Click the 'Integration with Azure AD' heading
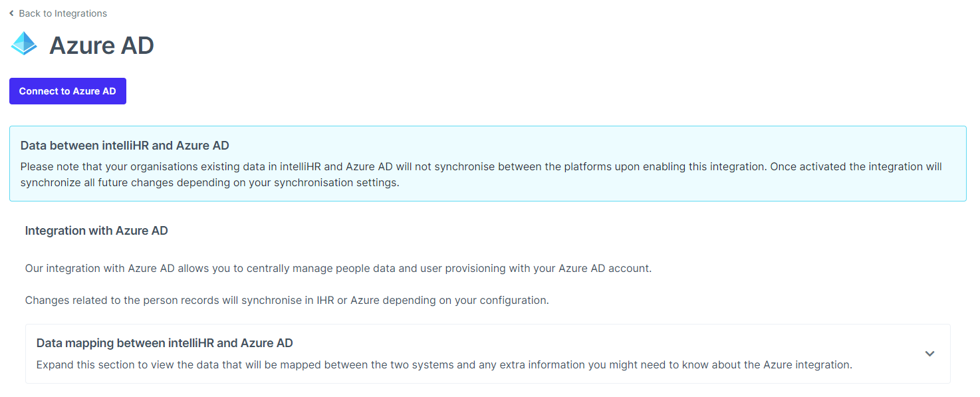The height and width of the screenshot is (397, 980). click(x=96, y=231)
